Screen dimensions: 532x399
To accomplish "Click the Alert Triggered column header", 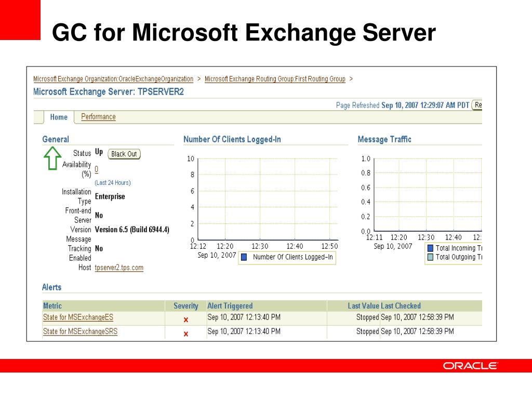I will [x=230, y=305].
